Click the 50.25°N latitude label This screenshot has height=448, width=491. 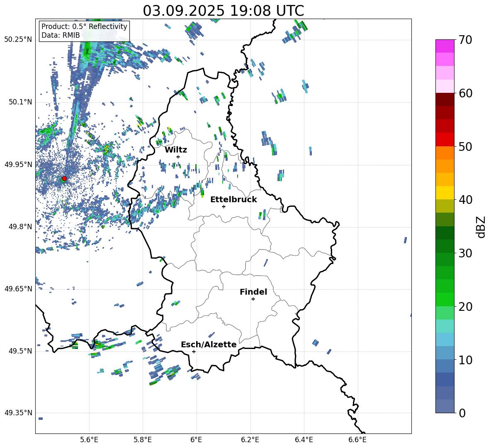pyautogui.click(x=18, y=40)
